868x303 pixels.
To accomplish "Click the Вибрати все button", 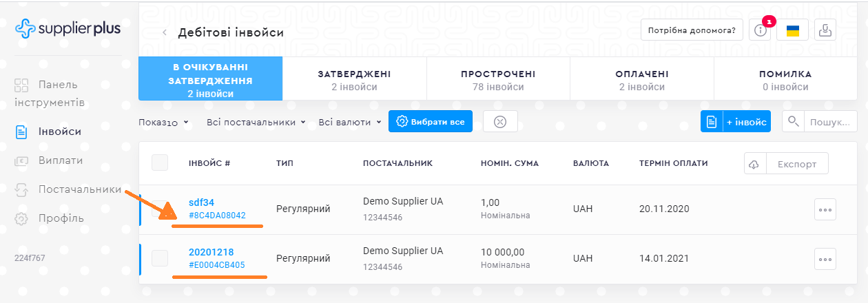I will pos(431,122).
